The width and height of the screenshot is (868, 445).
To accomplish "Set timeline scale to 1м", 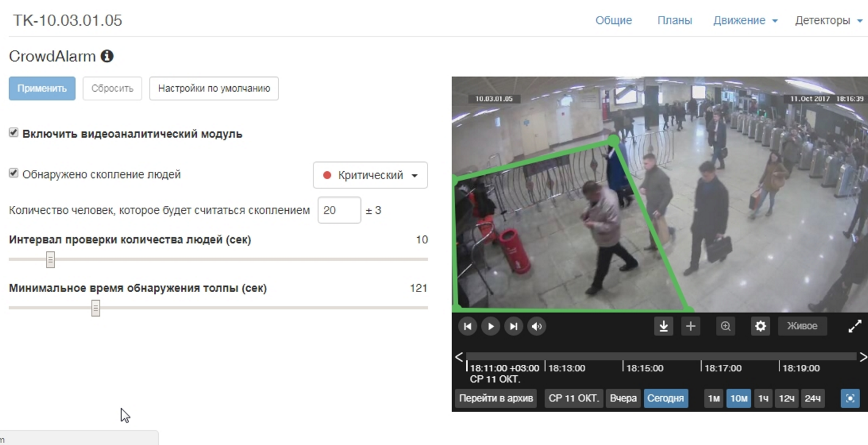I will click(x=713, y=399).
